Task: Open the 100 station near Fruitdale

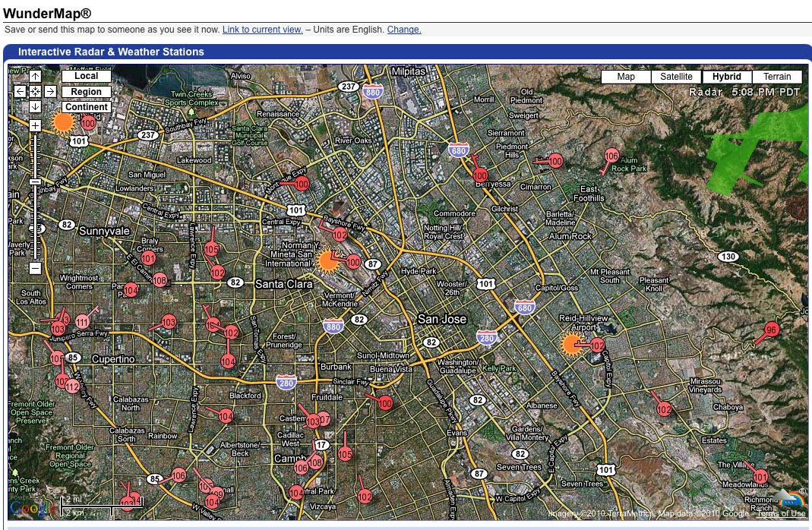Action: [385, 403]
